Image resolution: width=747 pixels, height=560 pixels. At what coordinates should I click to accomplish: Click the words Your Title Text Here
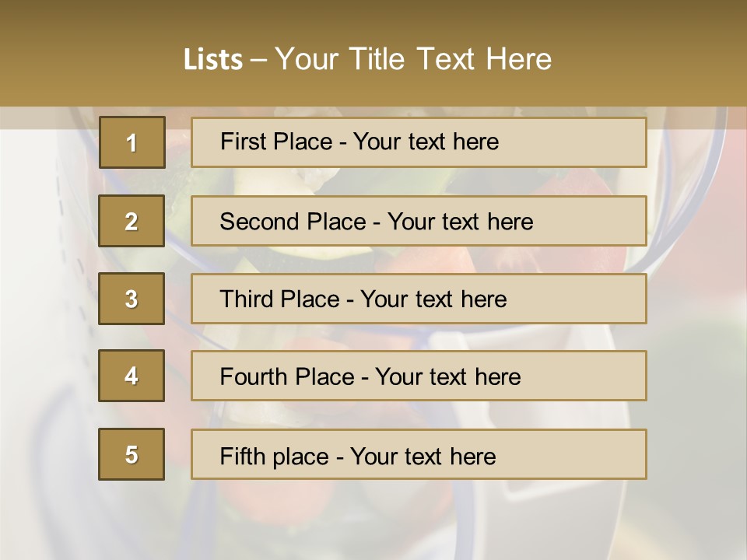(x=413, y=59)
